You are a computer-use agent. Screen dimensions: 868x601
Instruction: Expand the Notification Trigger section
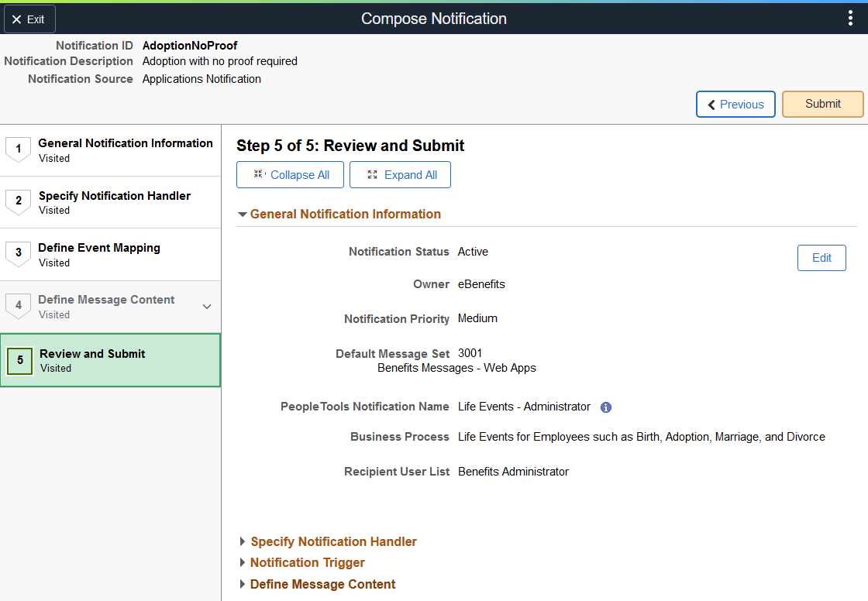[303, 563]
